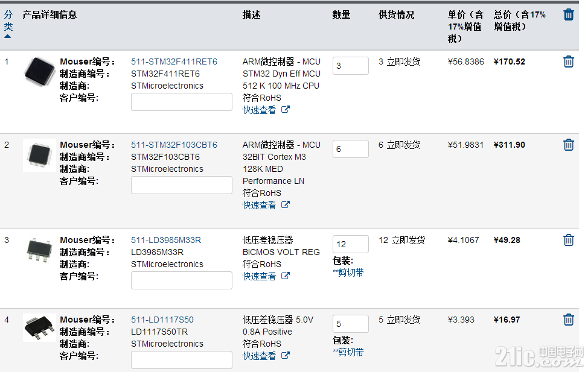
Task: Open external-link icon beside 快速查看 for LD1117S50
Action: click(x=286, y=355)
